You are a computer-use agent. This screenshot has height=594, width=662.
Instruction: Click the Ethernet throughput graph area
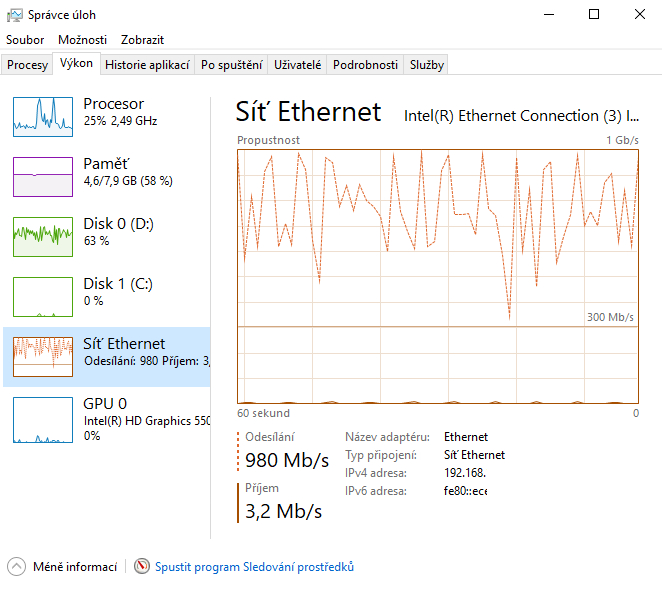coord(438,277)
